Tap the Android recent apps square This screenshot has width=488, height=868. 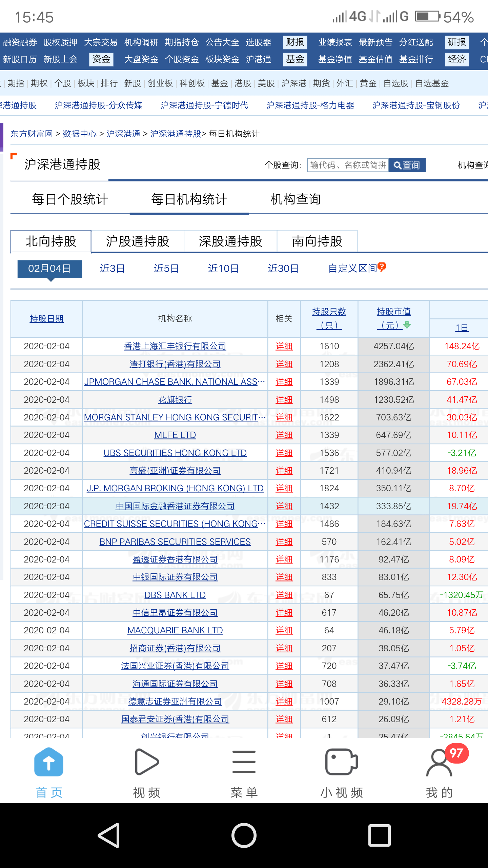[379, 835]
